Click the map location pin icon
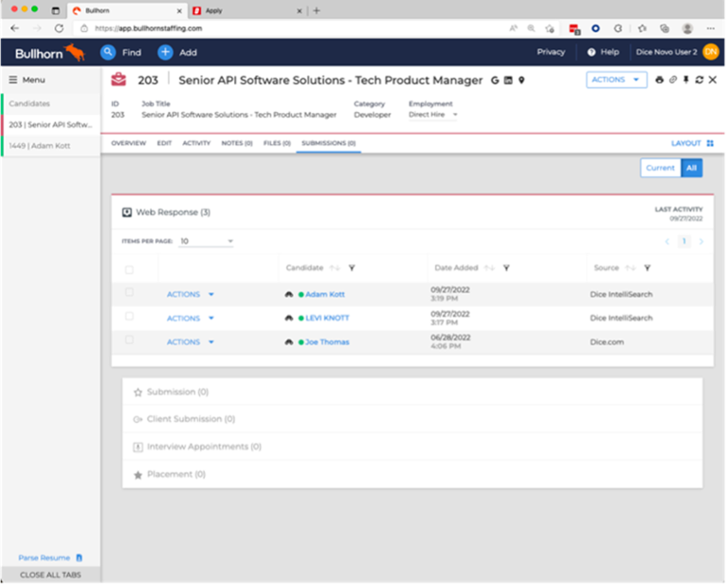 click(x=521, y=81)
